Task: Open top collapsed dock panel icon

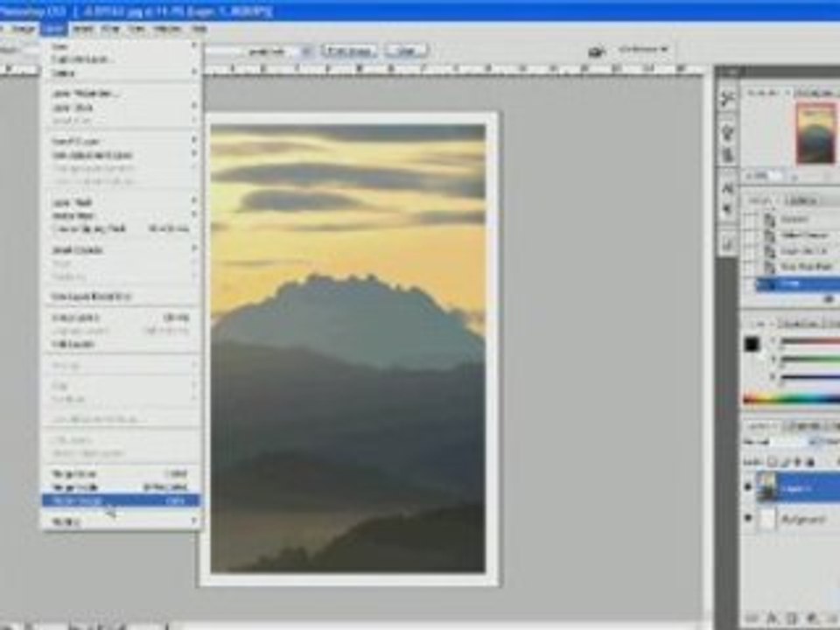Action: coord(727,98)
